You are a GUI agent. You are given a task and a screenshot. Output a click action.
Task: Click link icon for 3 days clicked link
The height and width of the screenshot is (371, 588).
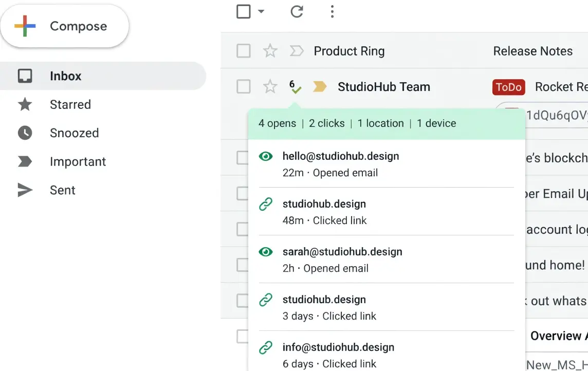click(266, 300)
